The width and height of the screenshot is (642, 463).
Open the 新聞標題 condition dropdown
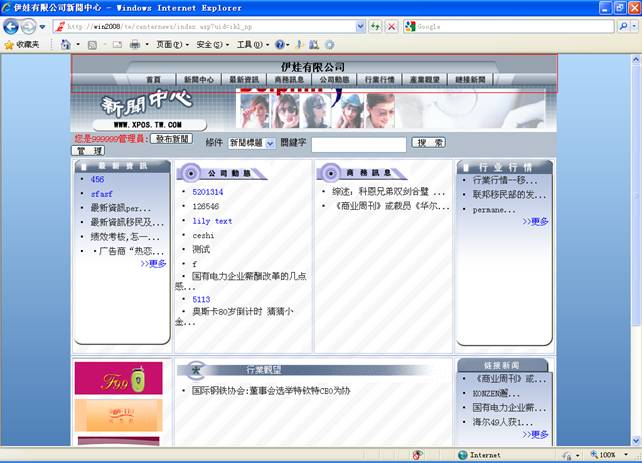[251, 144]
